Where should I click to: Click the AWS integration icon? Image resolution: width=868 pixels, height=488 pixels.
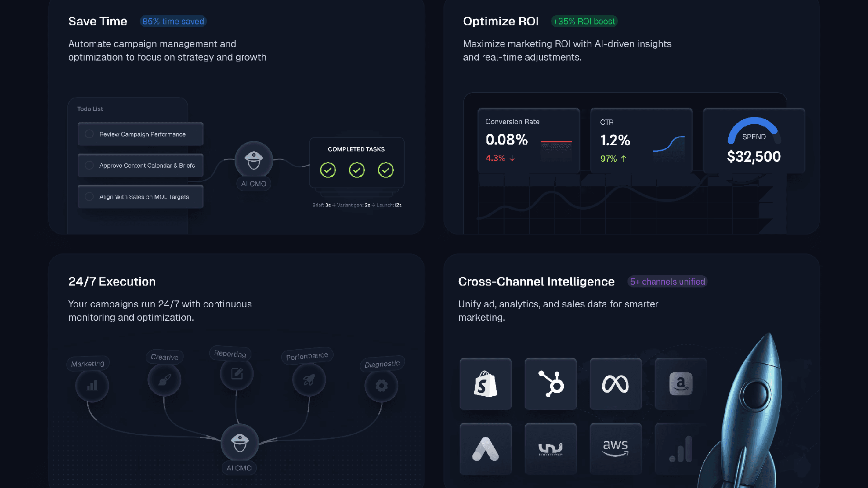(615, 449)
